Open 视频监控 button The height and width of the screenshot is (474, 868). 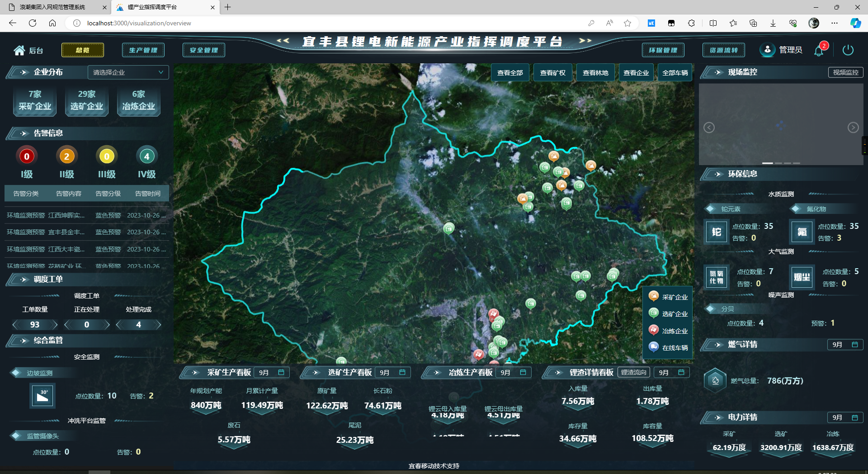point(846,72)
